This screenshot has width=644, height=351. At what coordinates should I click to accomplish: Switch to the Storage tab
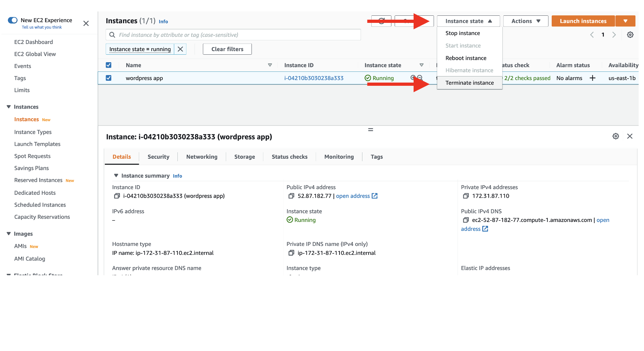pyautogui.click(x=245, y=157)
